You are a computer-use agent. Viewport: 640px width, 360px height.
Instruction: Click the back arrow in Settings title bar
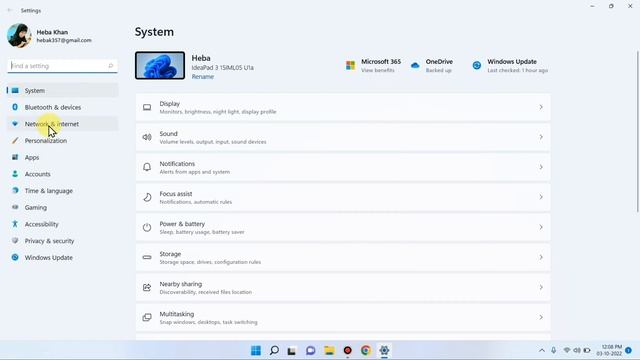coord(10,10)
